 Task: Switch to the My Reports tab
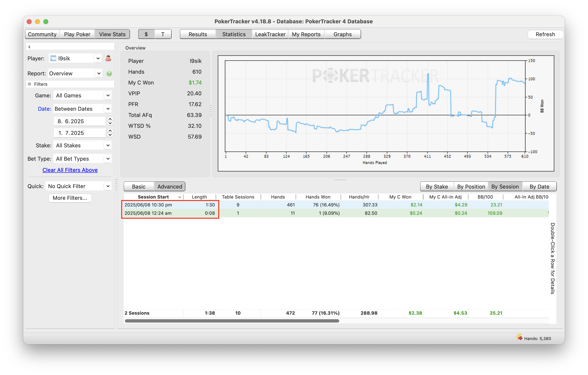pyautogui.click(x=306, y=34)
